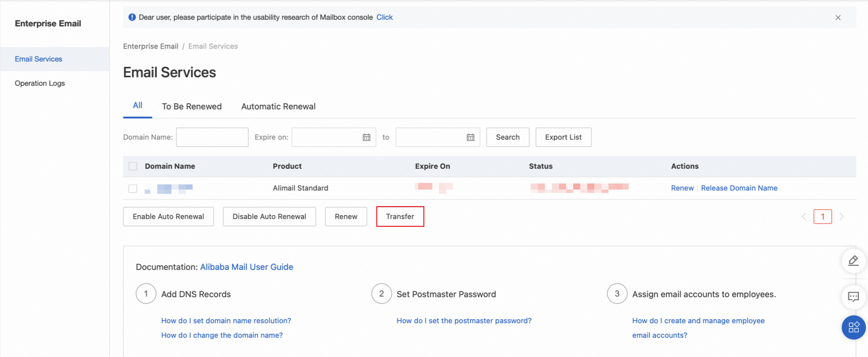This screenshot has width=868, height=357.
Task: Go to next page arrow
Action: tap(841, 216)
